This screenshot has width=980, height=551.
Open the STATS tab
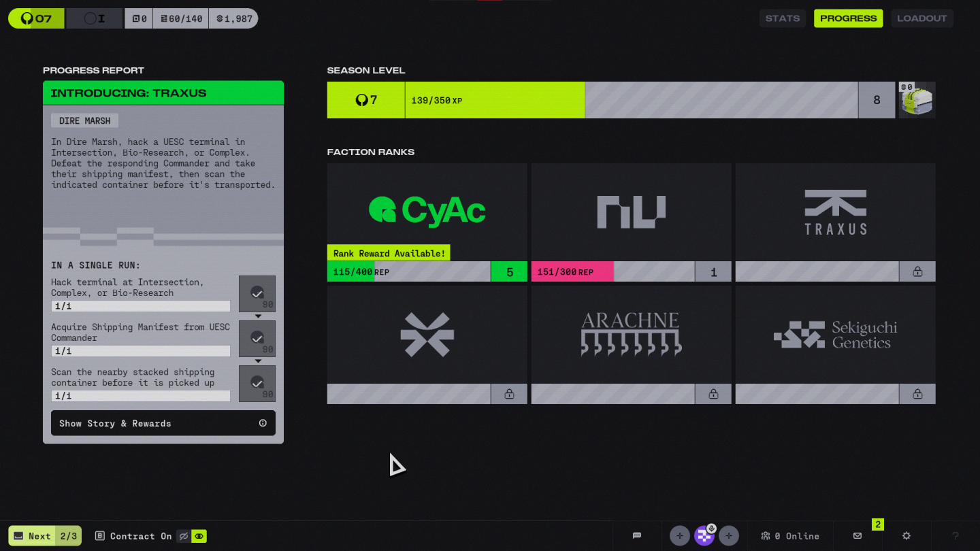click(783, 18)
